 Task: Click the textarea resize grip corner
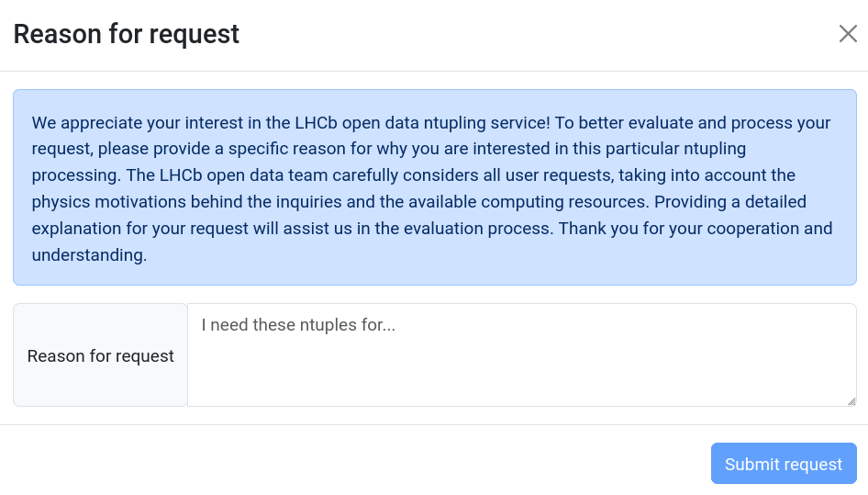point(851,401)
